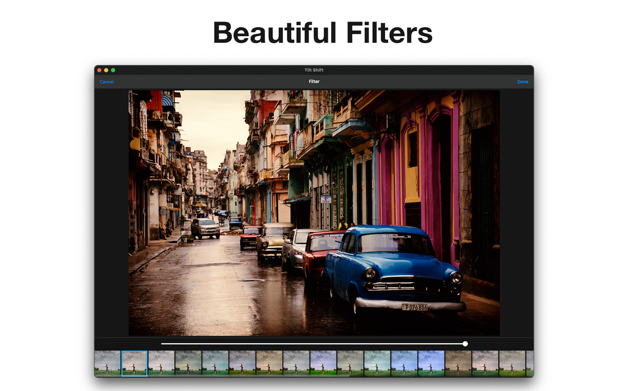Close the Tilt Shift window with the red button

point(99,70)
